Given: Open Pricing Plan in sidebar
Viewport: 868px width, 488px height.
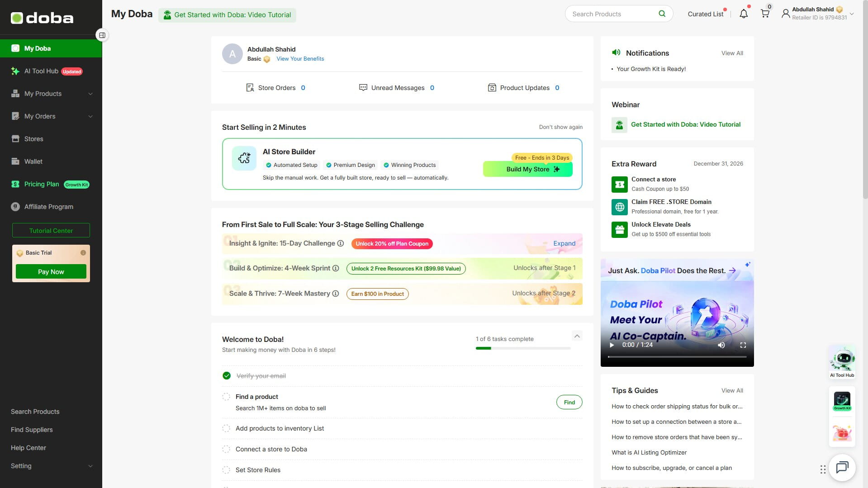Looking at the screenshot, I should (x=51, y=184).
